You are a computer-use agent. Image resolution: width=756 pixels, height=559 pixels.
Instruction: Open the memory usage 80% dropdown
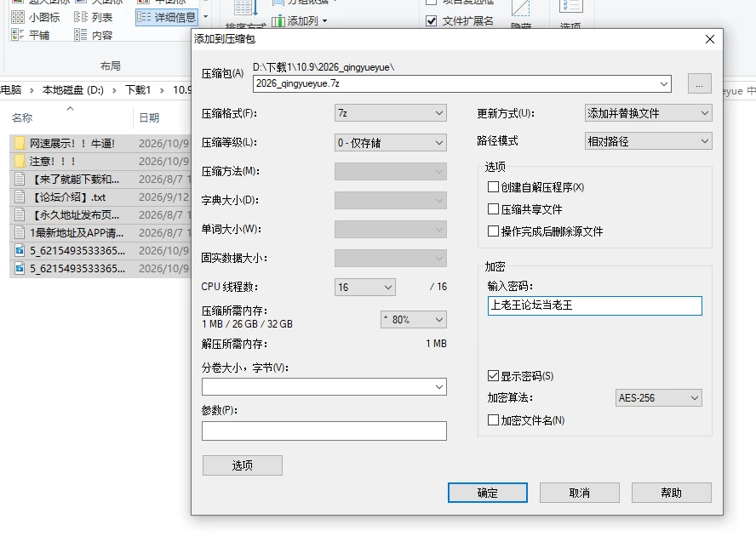point(414,320)
